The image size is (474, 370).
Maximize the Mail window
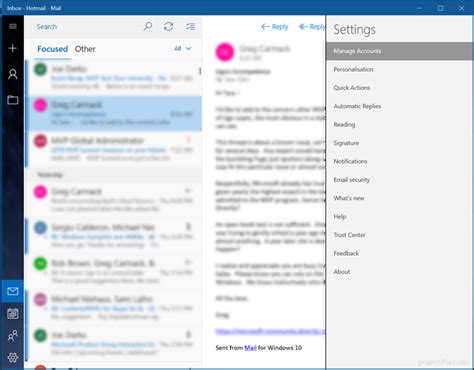point(440,8)
